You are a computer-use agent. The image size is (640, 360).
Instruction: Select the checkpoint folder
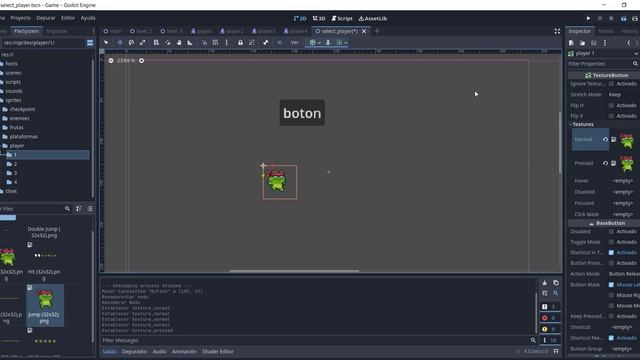point(22,109)
